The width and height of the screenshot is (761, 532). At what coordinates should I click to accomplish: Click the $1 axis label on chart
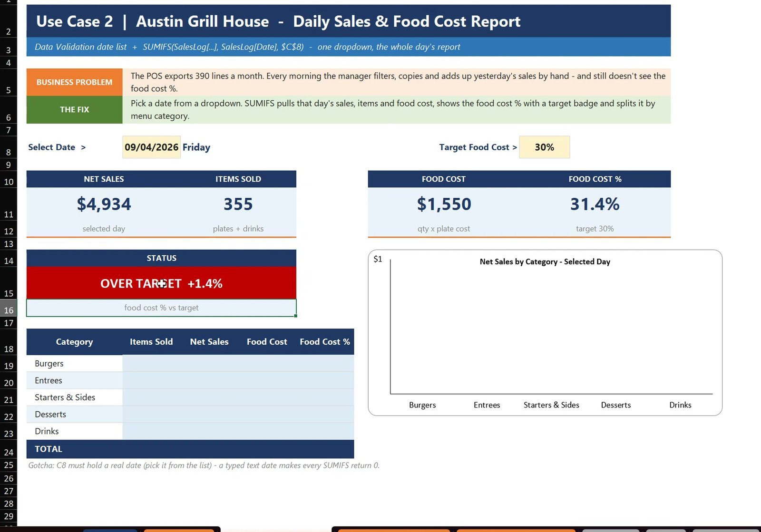point(378,259)
